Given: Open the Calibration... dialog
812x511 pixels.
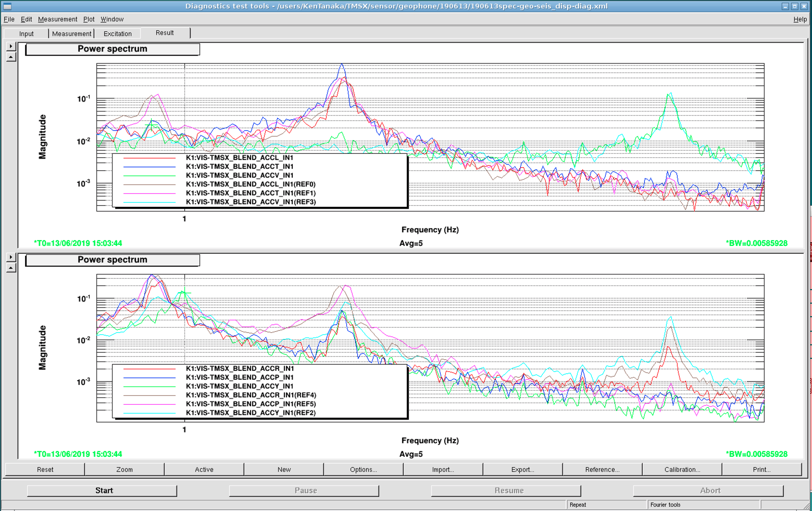Looking at the screenshot, I should click(x=682, y=469).
